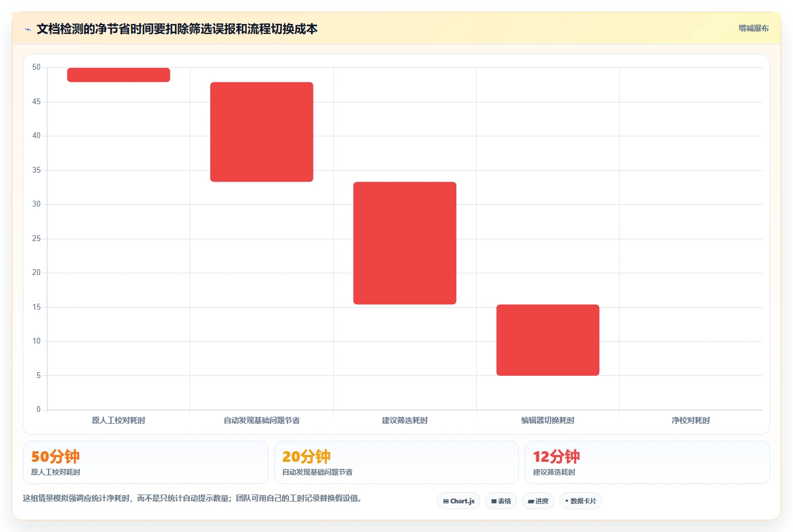The height and width of the screenshot is (532, 793).
Task: Click the 建议筛选耗时 x-axis label
Action: coord(405,420)
